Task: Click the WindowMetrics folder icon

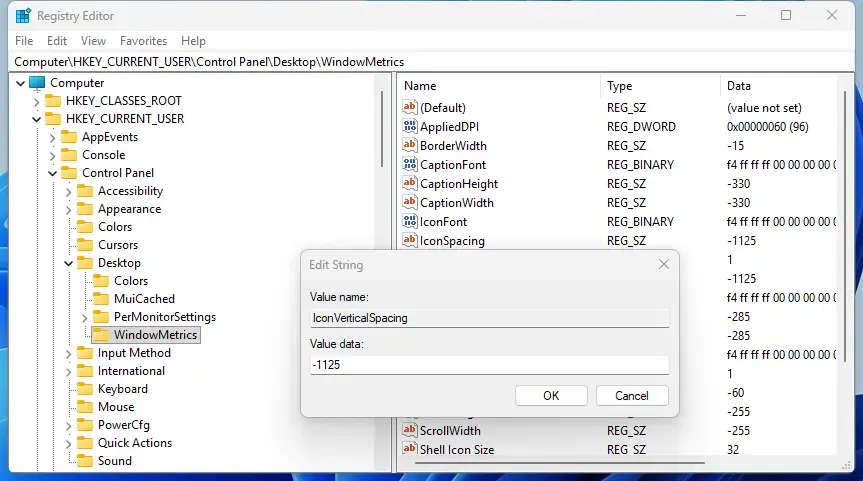Action: (101, 335)
